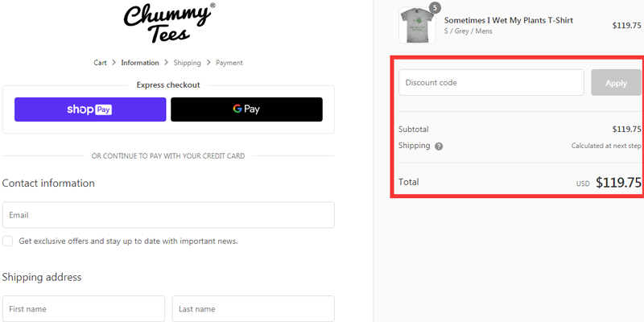The height and width of the screenshot is (322, 644).
Task: Go to the Cart breadcrumb
Action: point(100,63)
